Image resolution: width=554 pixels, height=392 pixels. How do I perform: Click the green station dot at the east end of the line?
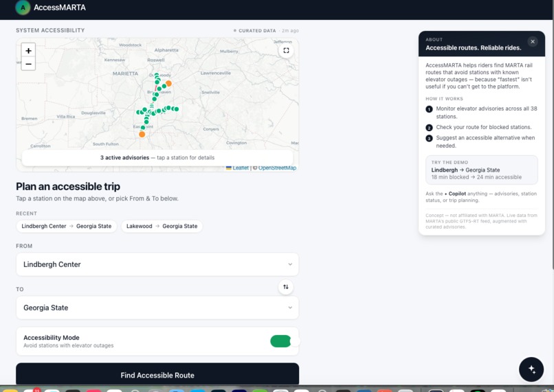177,109
